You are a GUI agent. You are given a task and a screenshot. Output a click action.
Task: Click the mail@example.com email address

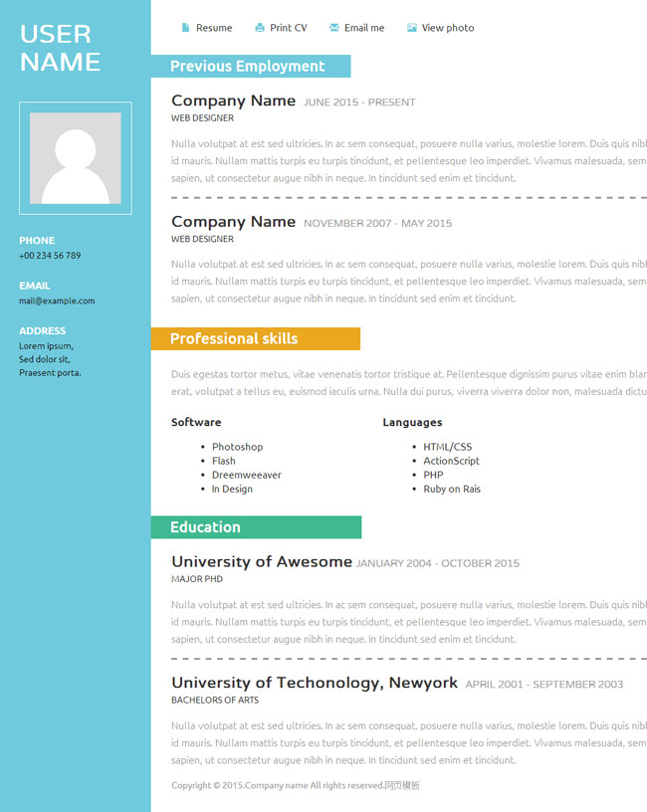(57, 301)
